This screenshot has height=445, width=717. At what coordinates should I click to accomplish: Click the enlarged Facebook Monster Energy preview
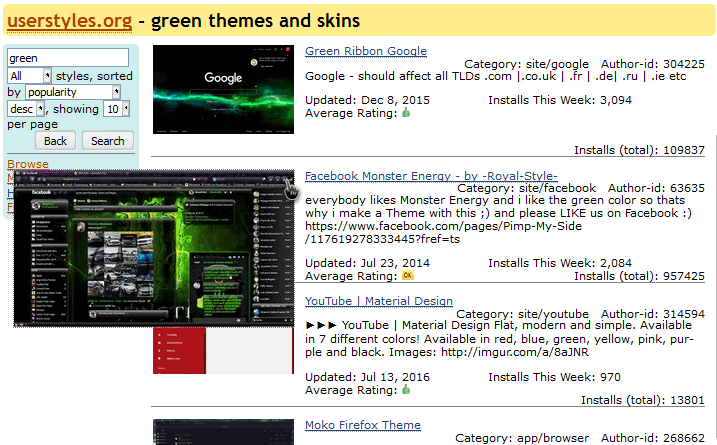pos(154,248)
